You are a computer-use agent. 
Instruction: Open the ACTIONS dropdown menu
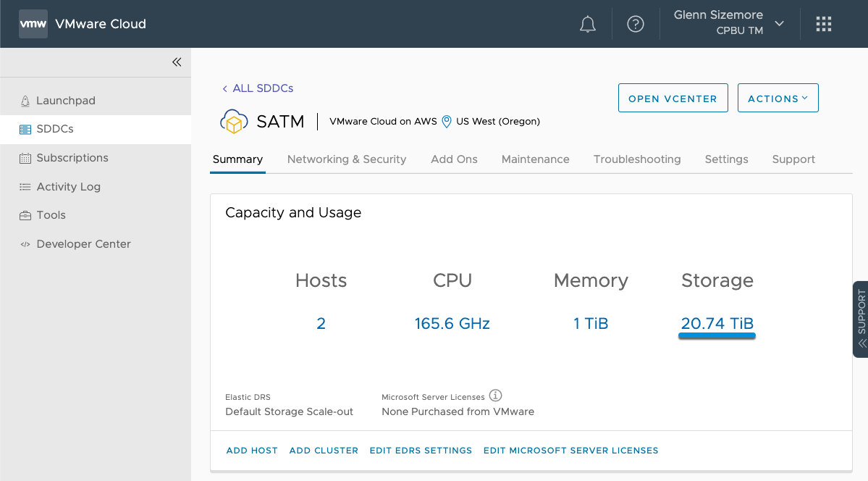[778, 99]
